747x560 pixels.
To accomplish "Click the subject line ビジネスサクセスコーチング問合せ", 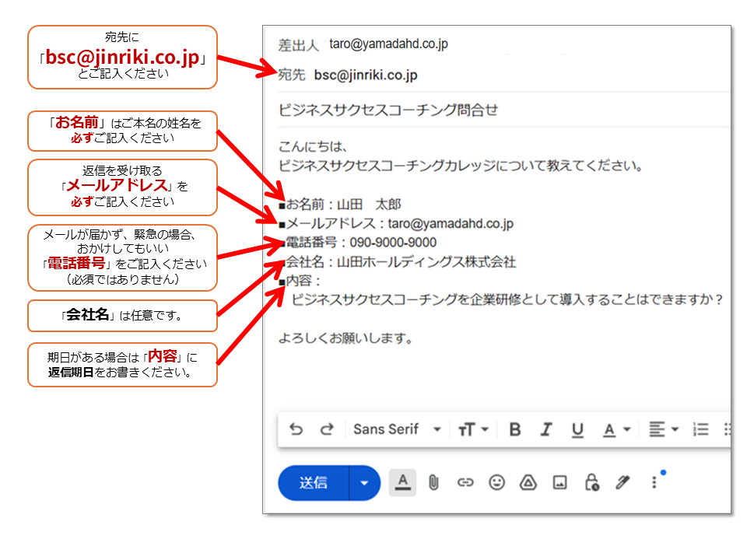I will (388, 110).
